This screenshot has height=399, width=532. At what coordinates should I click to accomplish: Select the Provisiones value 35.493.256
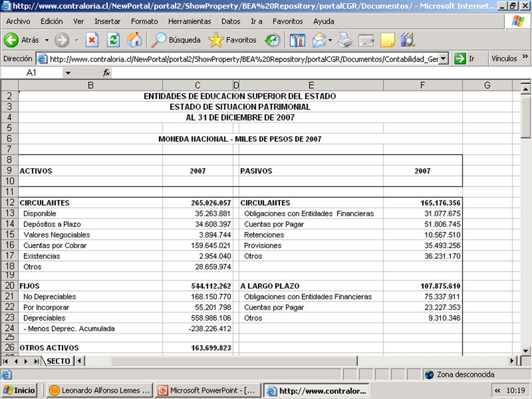(442, 245)
